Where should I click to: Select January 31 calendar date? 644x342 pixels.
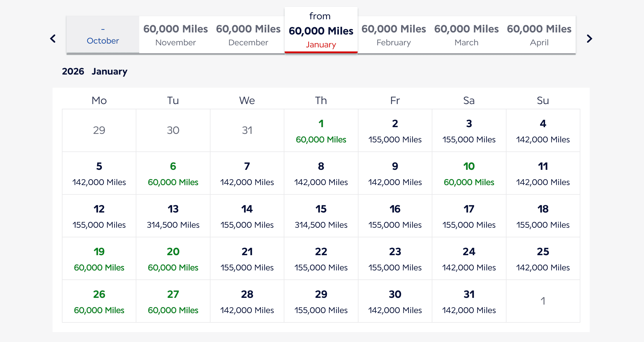tap(469, 301)
